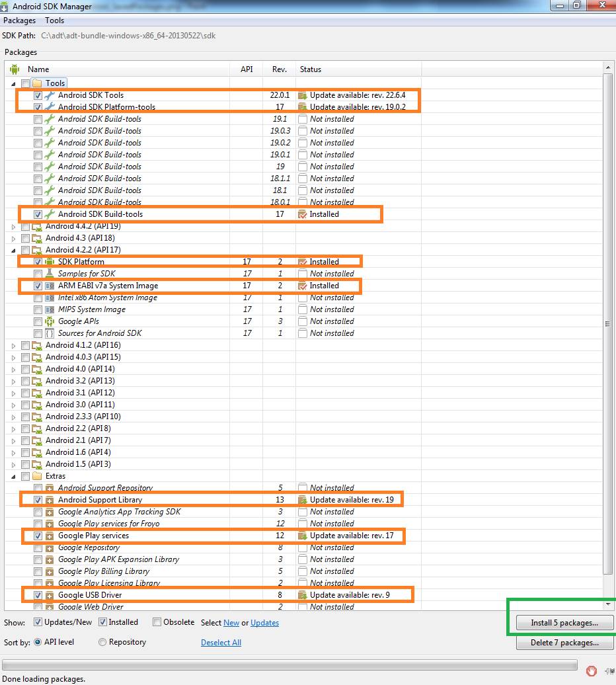Expand the Android 4.0 (API 14) node
Image resolution: width=616 pixels, height=685 pixels.
[13, 370]
